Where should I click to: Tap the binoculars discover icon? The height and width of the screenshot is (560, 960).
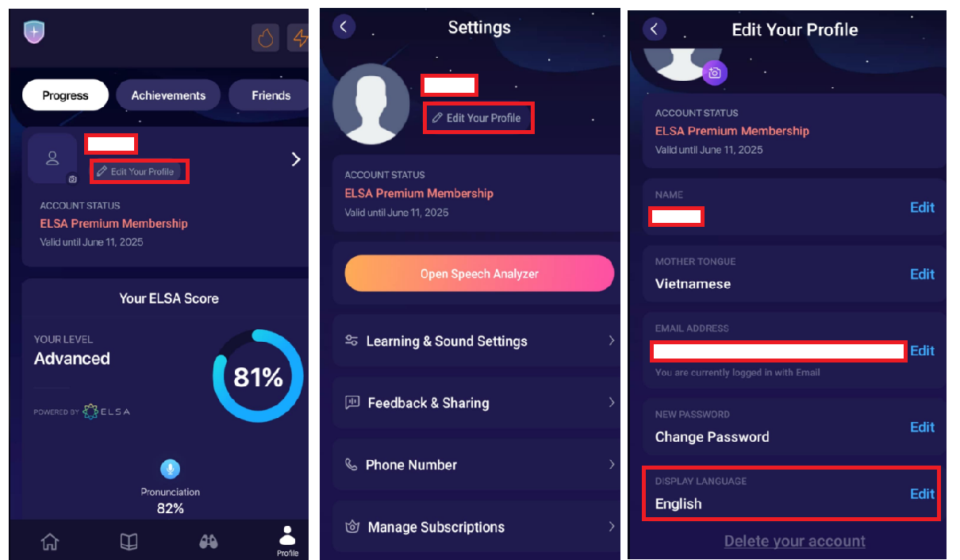tap(208, 542)
